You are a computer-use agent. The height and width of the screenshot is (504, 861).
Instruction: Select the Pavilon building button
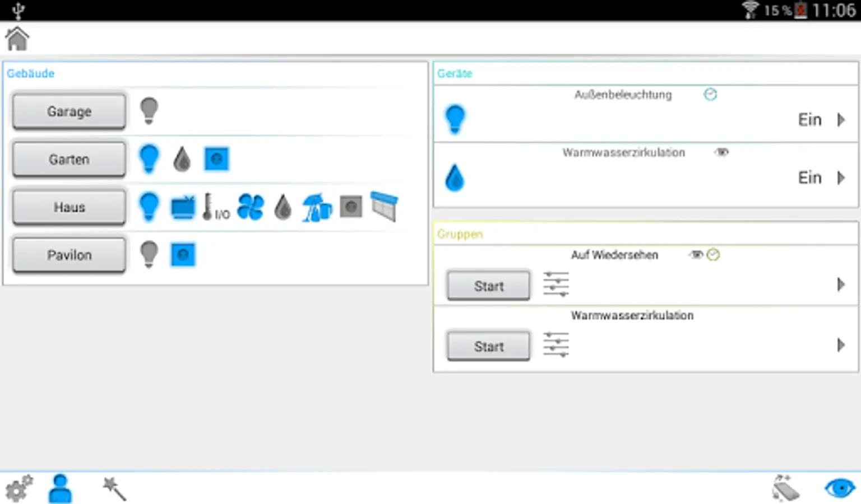pyautogui.click(x=70, y=255)
